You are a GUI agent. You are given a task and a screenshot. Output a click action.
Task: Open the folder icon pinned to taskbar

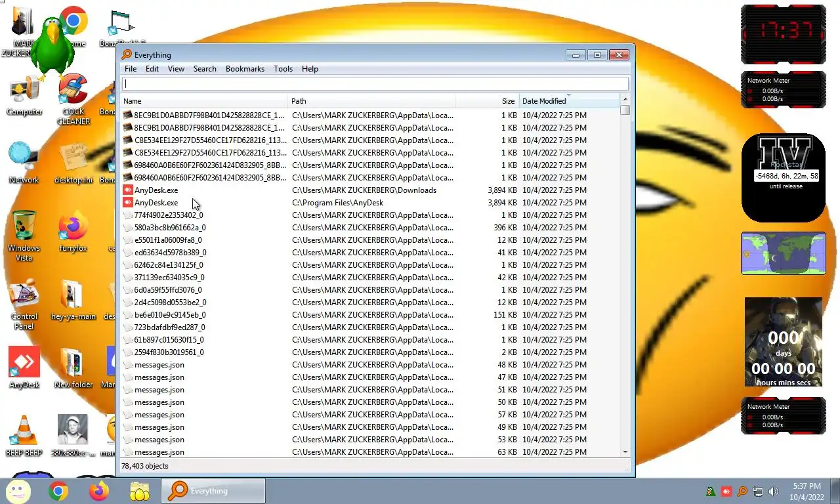click(x=139, y=491)
